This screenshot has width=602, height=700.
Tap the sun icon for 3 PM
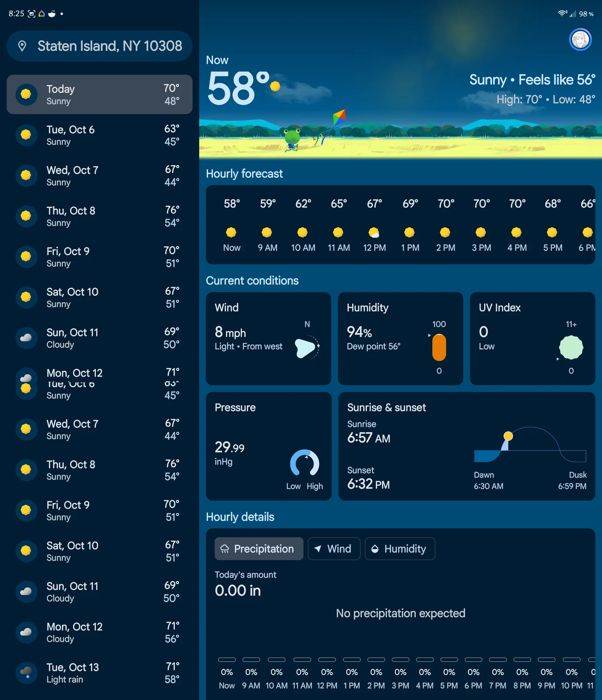click(481, 232)
